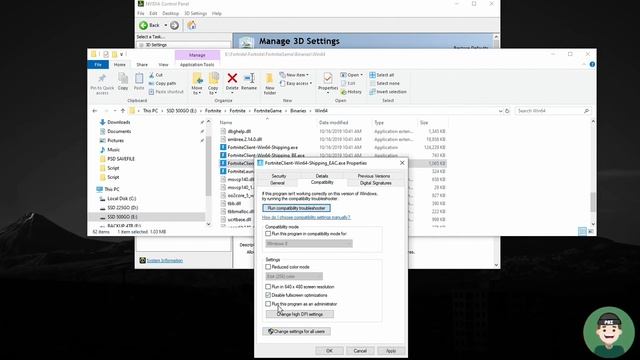
Task: Enable Run in 640 x 480 screen resolution
Action: (268, 287)
